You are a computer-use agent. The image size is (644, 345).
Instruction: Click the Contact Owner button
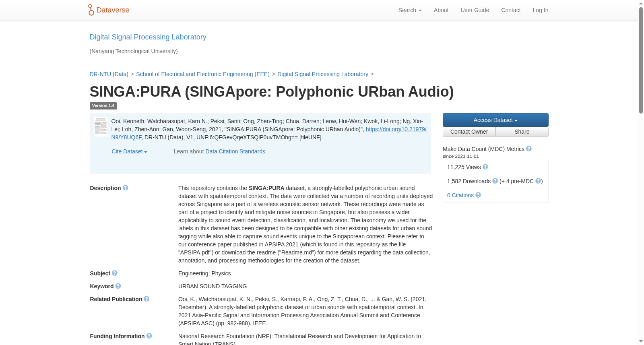pos(469,132)
